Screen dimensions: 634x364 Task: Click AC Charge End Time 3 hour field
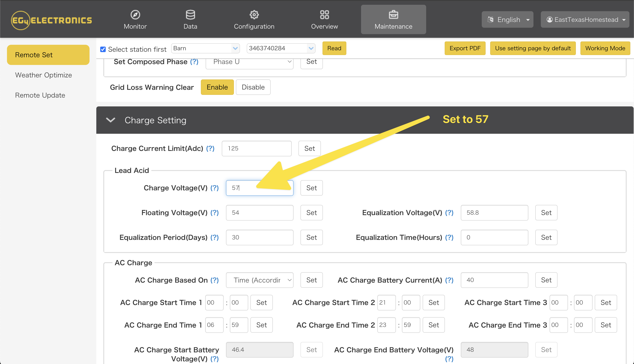(x=559, y=325)
